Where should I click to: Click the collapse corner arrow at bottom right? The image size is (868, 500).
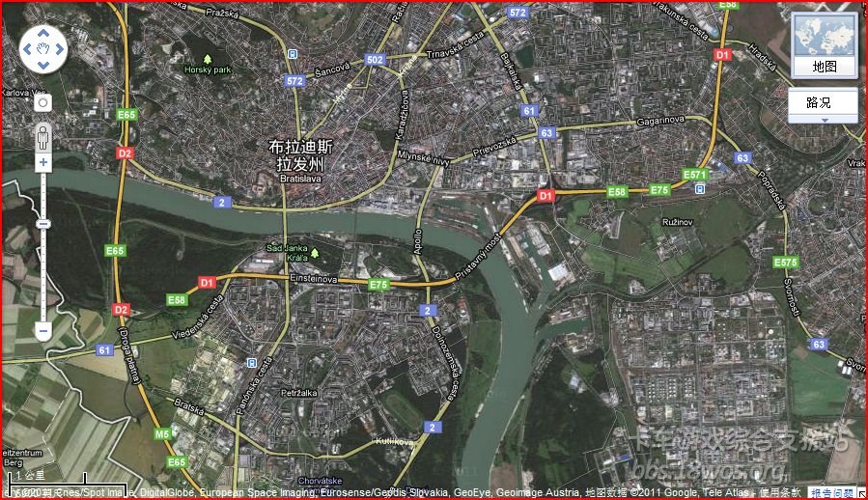tap(862, 492)
